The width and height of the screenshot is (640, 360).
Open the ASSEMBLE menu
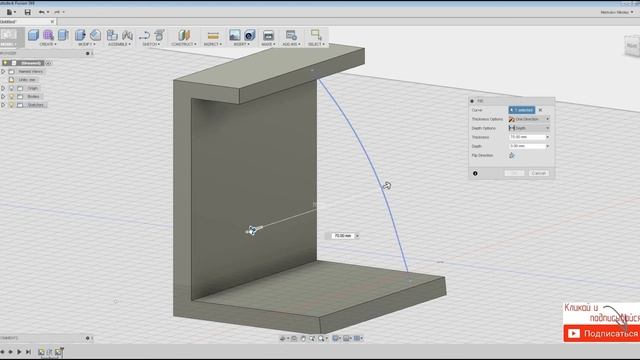119,44
